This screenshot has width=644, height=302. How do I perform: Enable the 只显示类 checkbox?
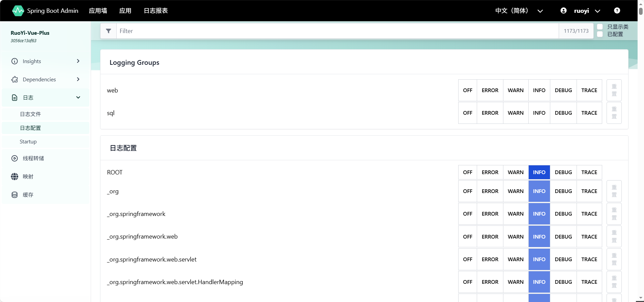tap(600, 27)
